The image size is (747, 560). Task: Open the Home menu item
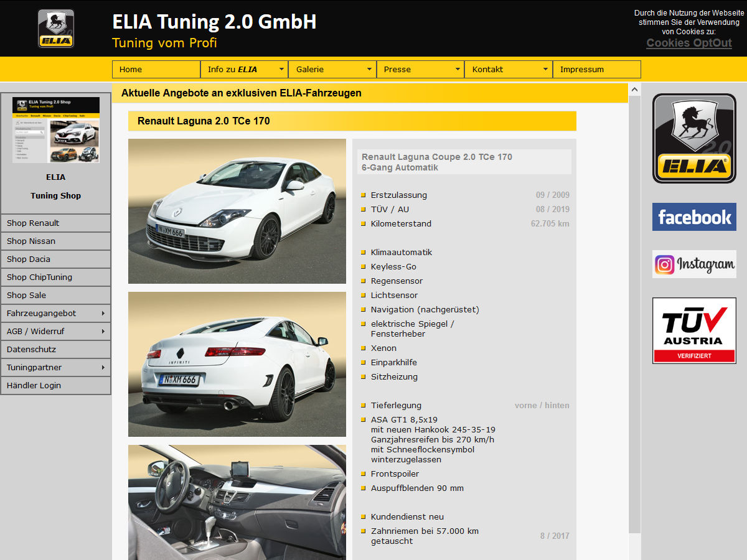[156, 69]
